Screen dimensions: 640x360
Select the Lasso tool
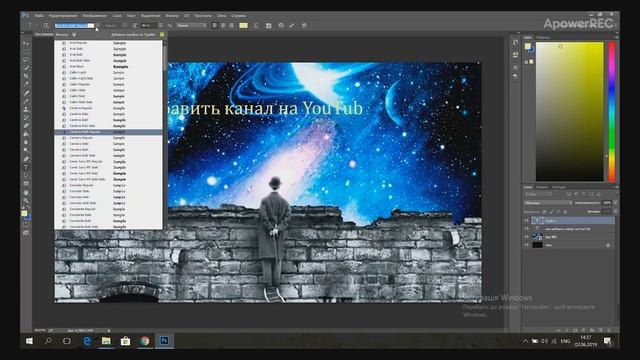coord(27,60)
